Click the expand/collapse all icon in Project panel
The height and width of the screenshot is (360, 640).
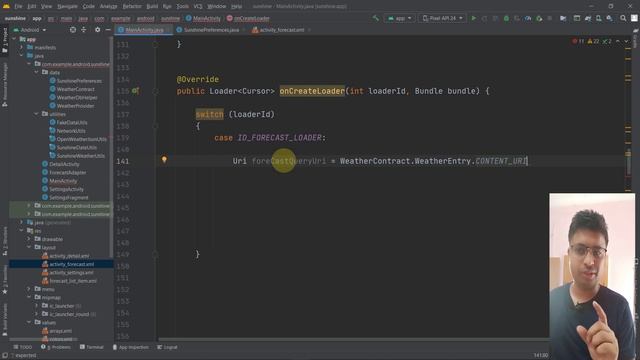point(84,30)
